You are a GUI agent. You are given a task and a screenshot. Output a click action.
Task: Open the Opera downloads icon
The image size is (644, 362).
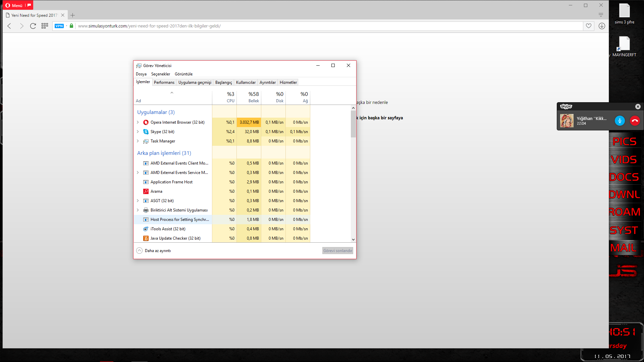(x=602, y=26)
